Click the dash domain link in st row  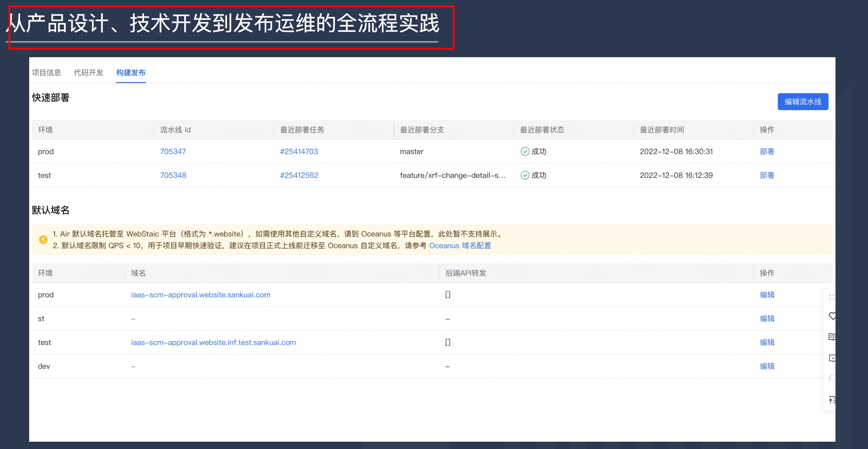pos(133,319)
